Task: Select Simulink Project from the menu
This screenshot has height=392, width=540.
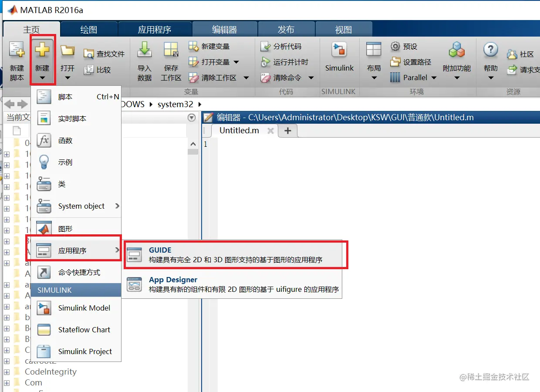Action: click(x=76, y=351)
